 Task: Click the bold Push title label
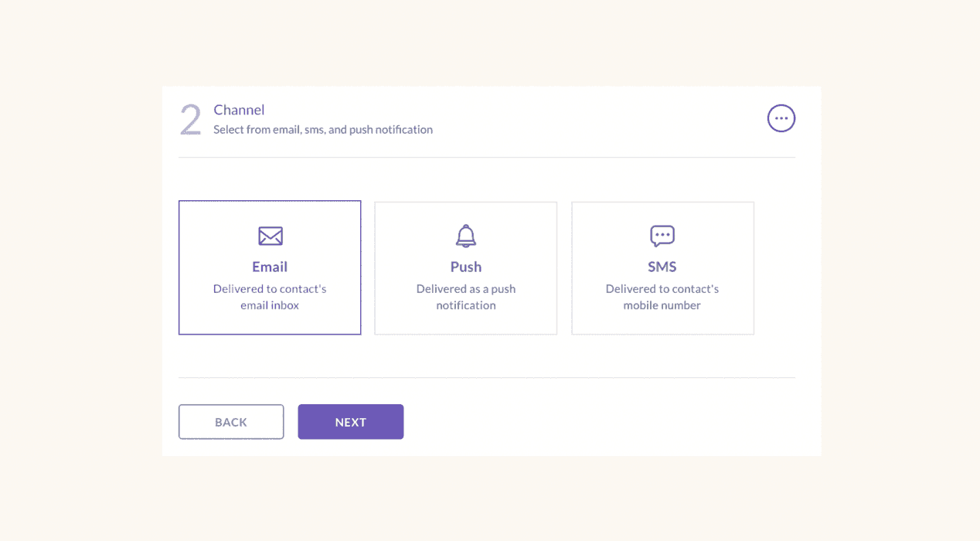[x=465, y=267]
